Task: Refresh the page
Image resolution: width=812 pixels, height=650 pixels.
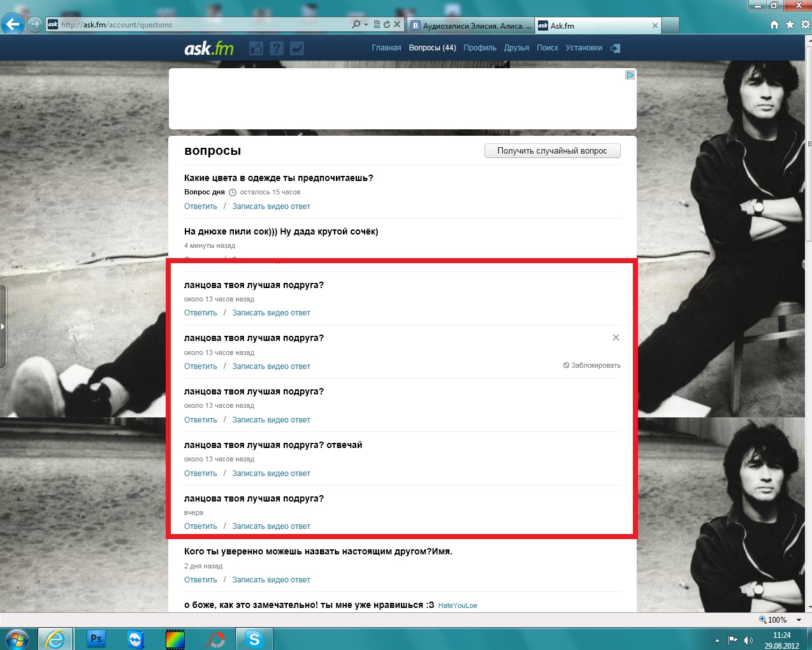Action: click(x=386, y=24)
